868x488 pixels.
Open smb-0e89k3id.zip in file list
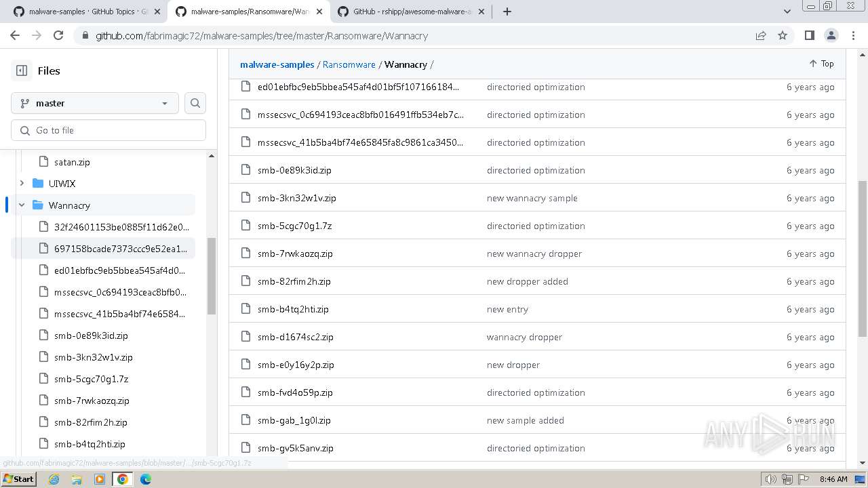(294, 170)
